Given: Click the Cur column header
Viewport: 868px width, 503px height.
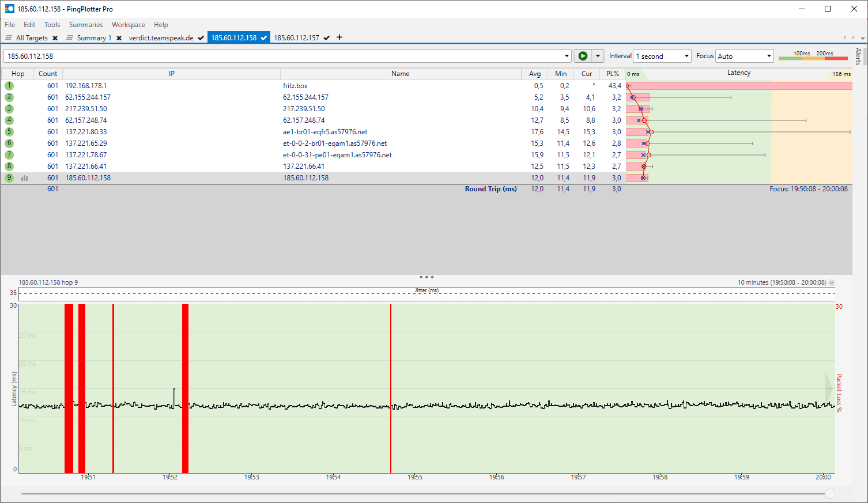Looking at the screenshot, I should [x=587, y=74].
